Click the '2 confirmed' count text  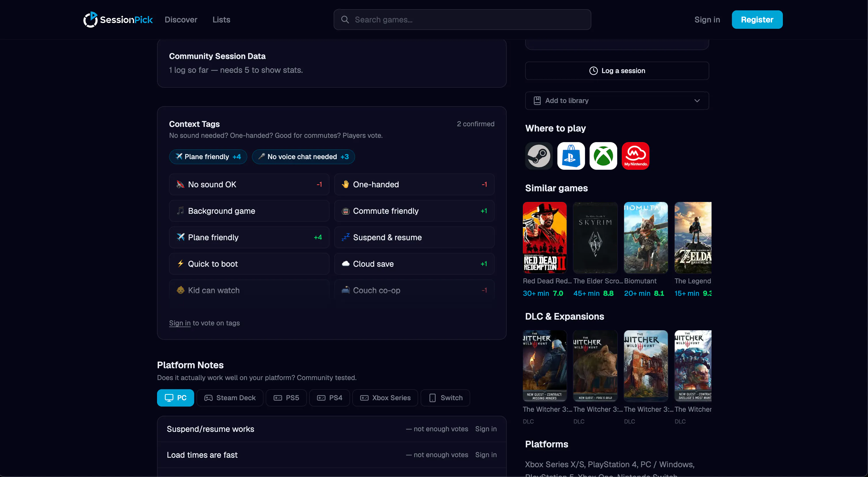[475, 124]
